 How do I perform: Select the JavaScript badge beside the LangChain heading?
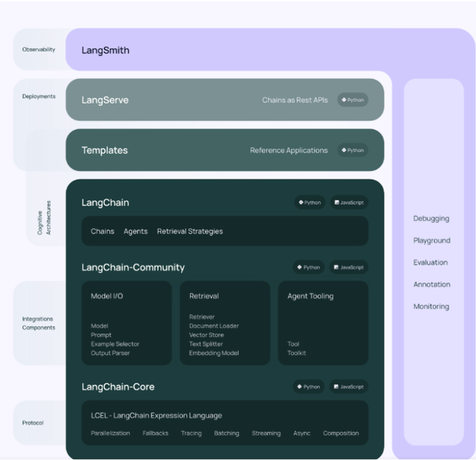(349, 202)
